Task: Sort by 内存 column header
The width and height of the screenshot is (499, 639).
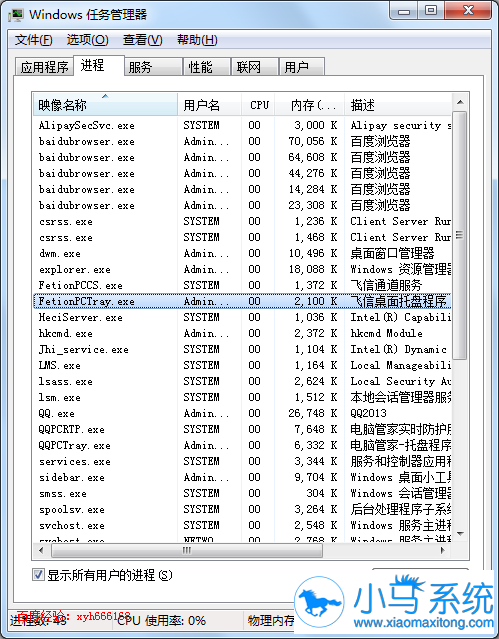Action: click(309, 105)
